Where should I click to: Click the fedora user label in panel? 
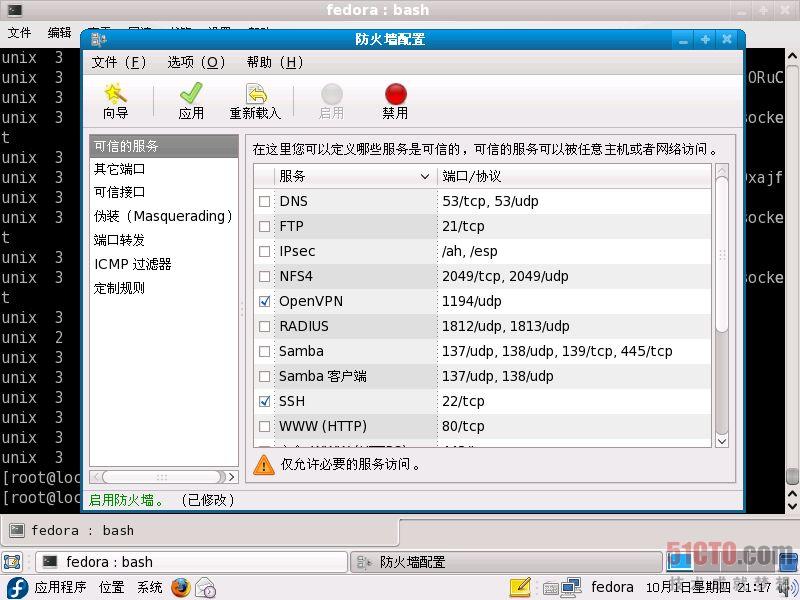click(x=612, y=587)
